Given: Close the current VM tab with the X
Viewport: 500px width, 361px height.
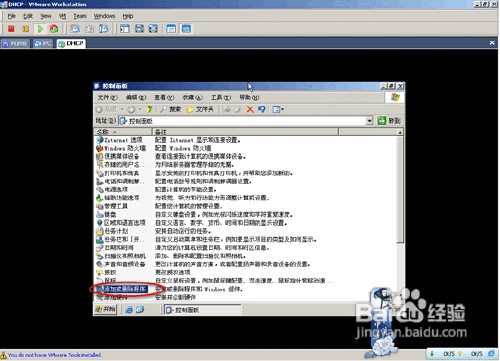Looking at the screenshot, I should tap(492, 43).
